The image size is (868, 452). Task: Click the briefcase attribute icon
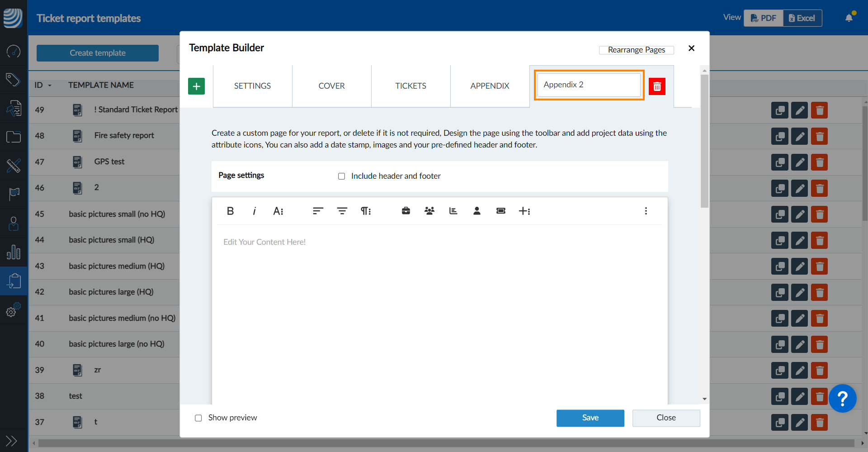[406, 211]
